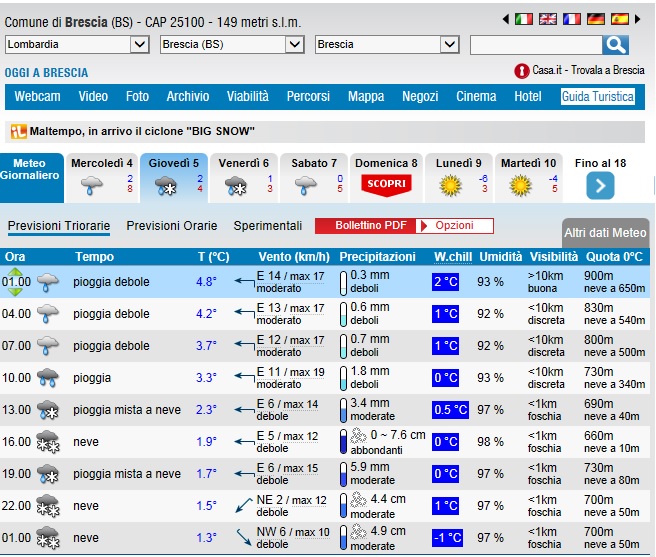Click the blue next-days arrow button
The height and width of the screenshot is (557, 656).
point(600,185)
